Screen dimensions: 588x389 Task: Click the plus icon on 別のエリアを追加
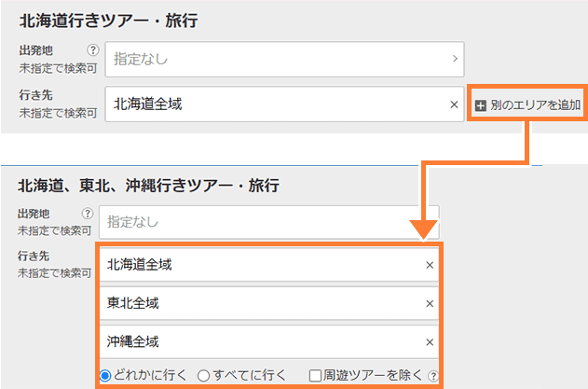coord(481,105)
